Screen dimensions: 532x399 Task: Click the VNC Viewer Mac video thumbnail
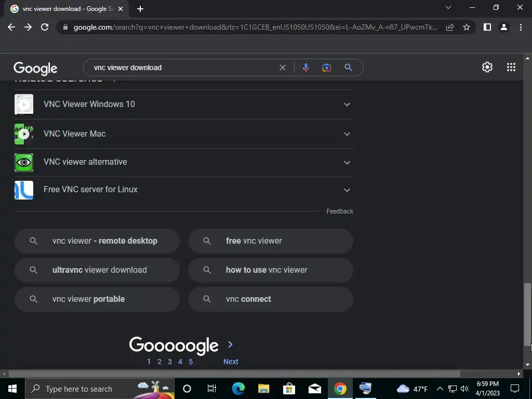click(24, 134)
